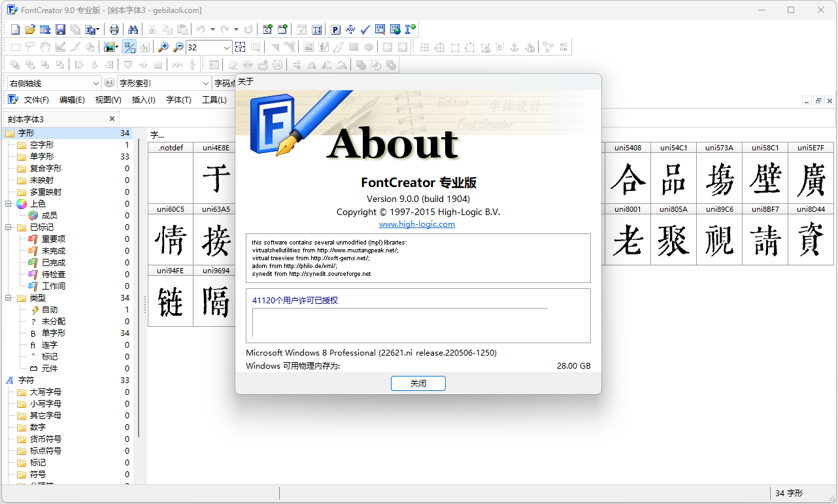Click the Zoom to fit icon
The height and width of the screenshot is (504, 838).
(x=241, y=47)
